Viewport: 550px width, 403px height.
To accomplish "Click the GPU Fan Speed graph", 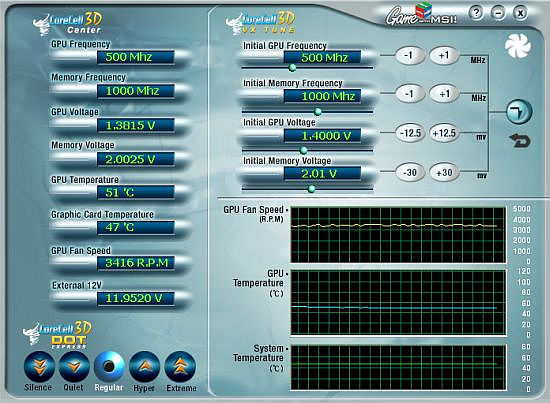I will tap(398, 235).
